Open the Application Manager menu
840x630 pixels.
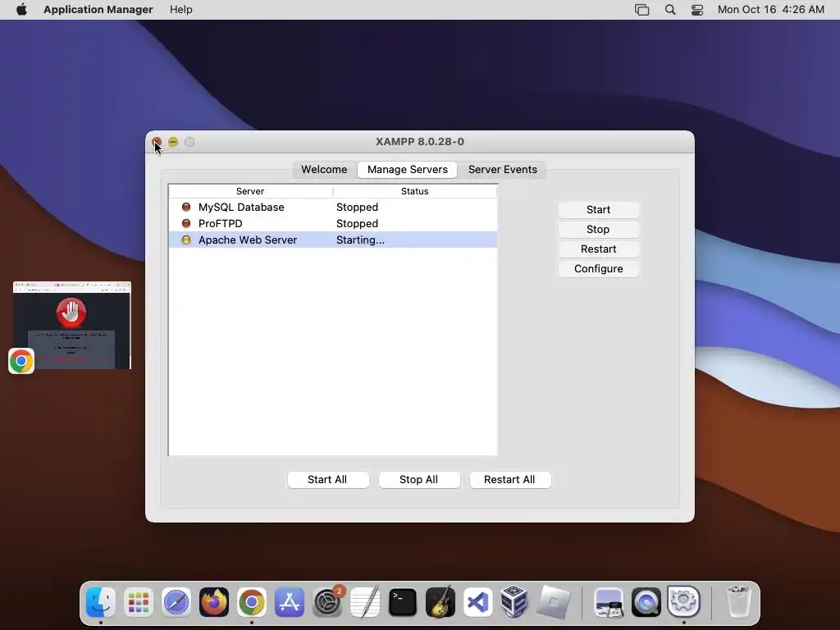coord(98,10)
